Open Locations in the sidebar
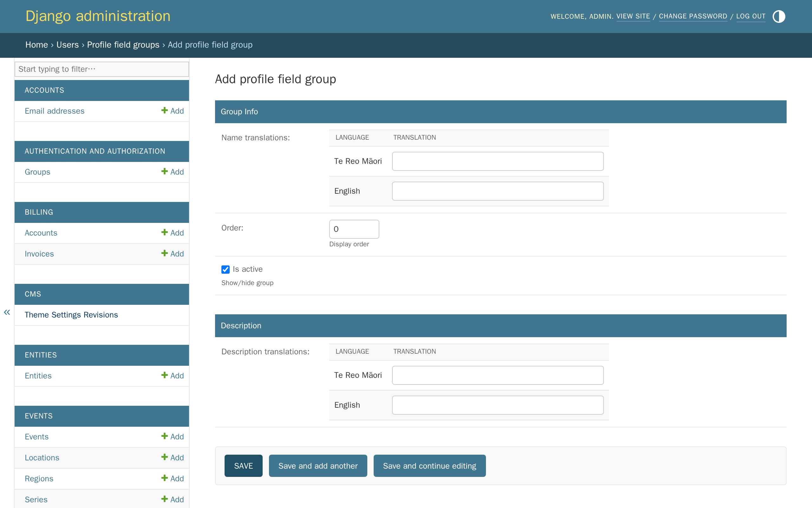This screenshot has width=812, height=508. click(42, 458)
